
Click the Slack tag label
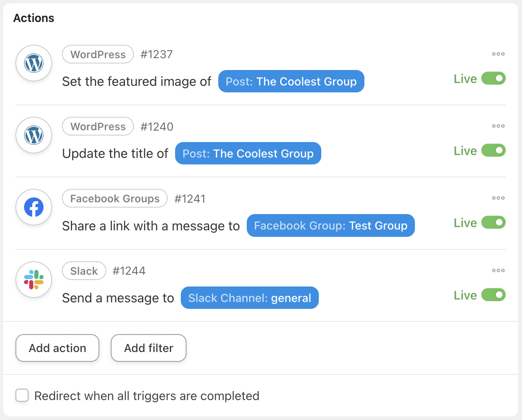pos(84,271)
